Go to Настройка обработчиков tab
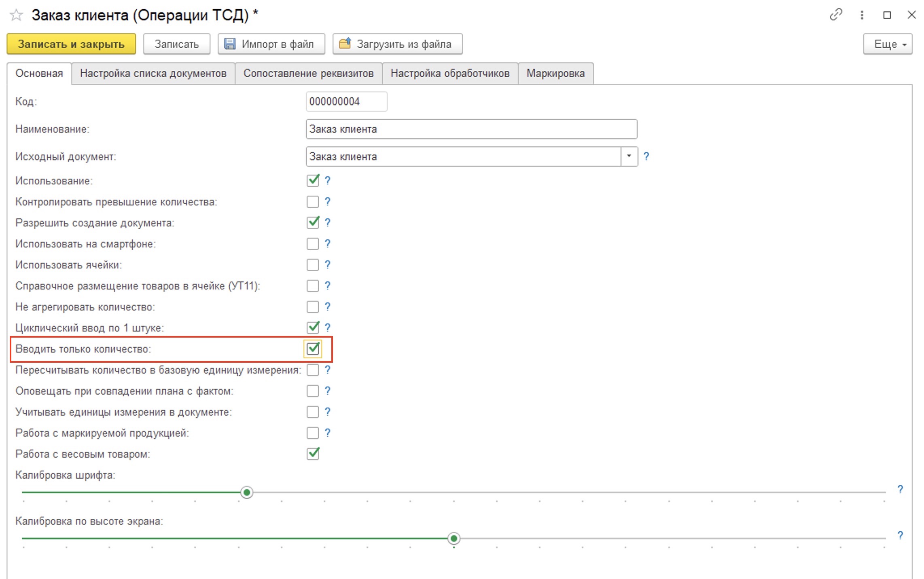This screenshot has width=924, height=579. 450,74
